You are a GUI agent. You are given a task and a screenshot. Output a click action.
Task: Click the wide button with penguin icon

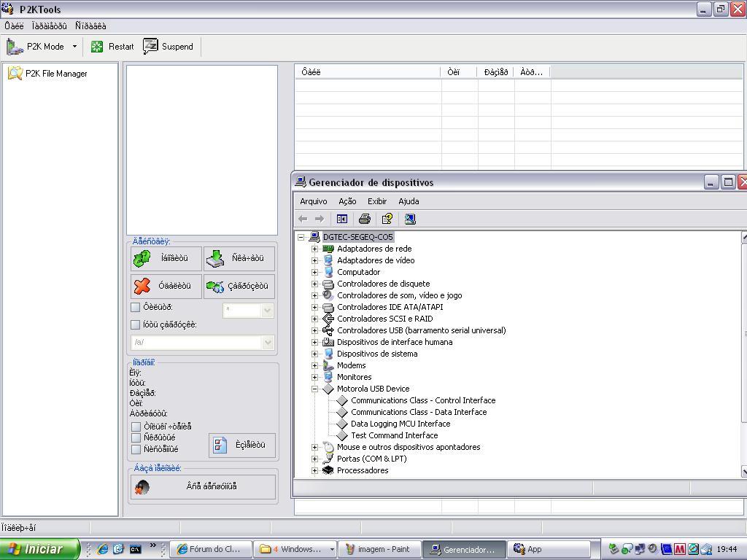pos(203,486)
